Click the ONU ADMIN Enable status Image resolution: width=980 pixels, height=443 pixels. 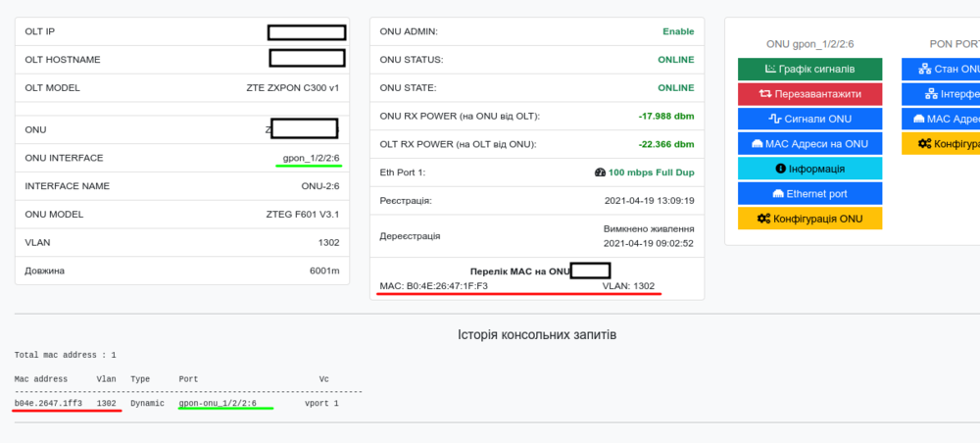point(677,31)
